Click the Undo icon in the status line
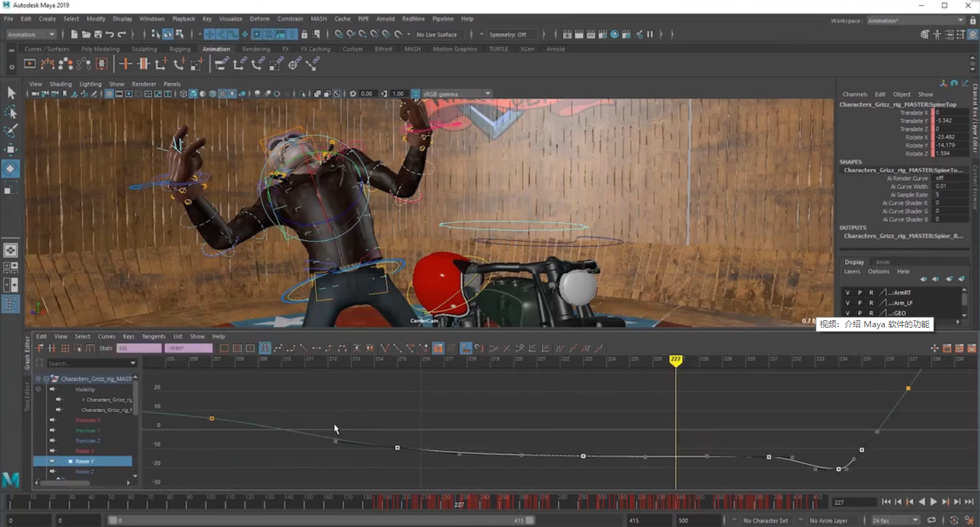Screen dimensions: 980x527 [x=110, y=34]
